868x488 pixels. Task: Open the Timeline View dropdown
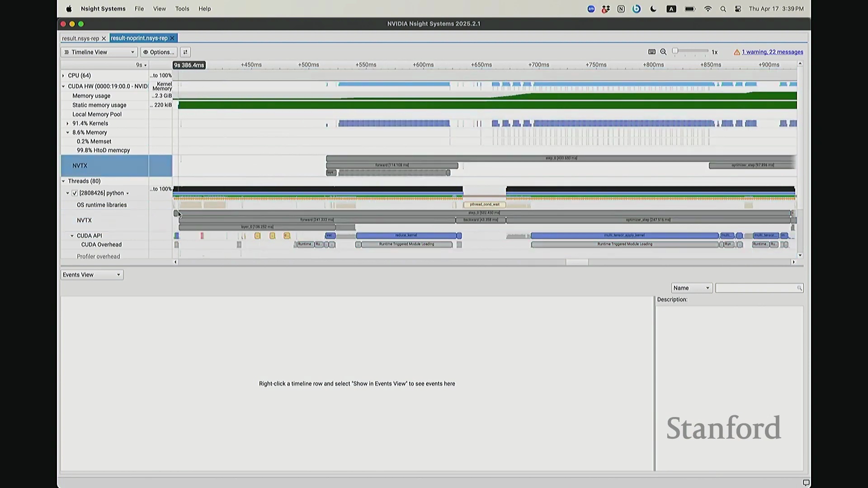point(99,52)
